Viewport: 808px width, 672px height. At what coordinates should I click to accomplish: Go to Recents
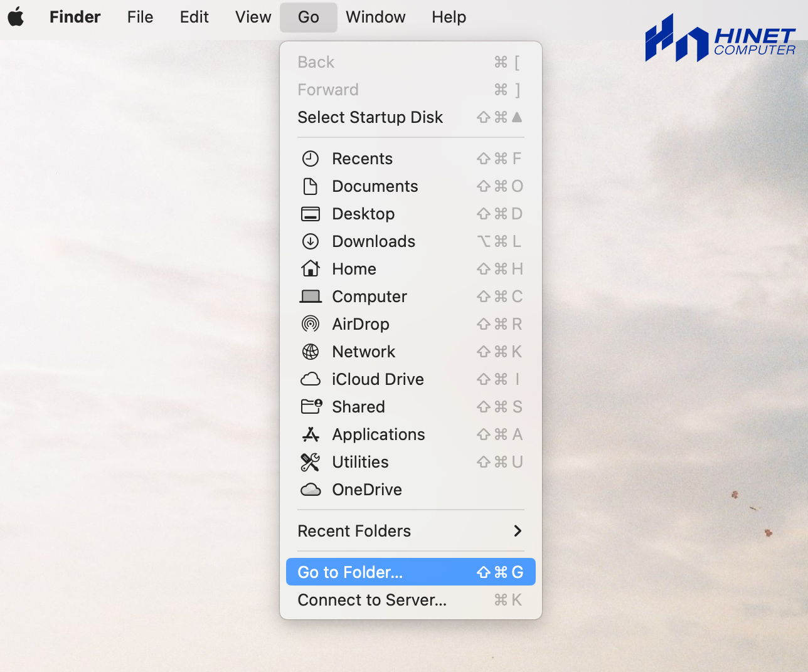point(411,159)
